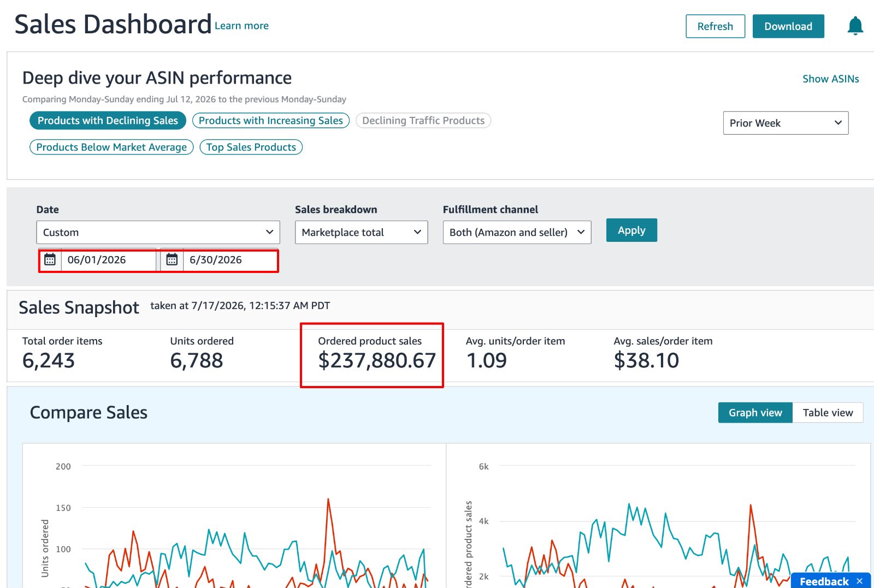Click the Sales Snapshot heading
The image size is (874, 588).
(79, 307)
